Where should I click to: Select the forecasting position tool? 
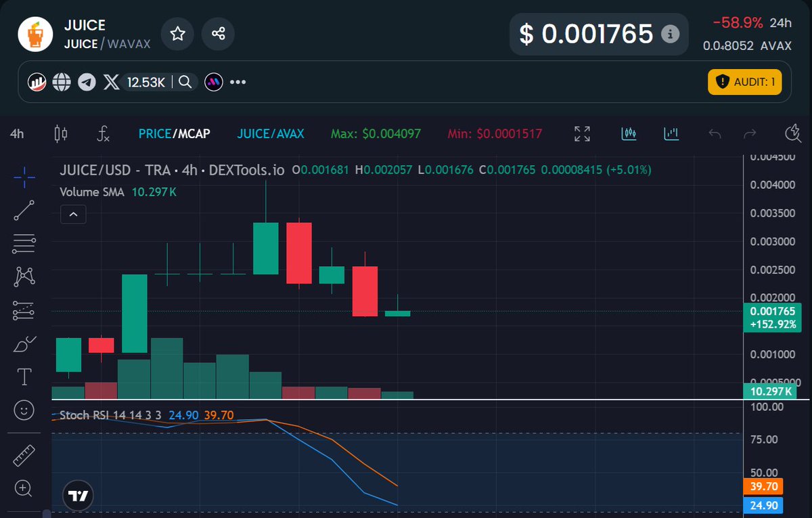tap(24, 311)
